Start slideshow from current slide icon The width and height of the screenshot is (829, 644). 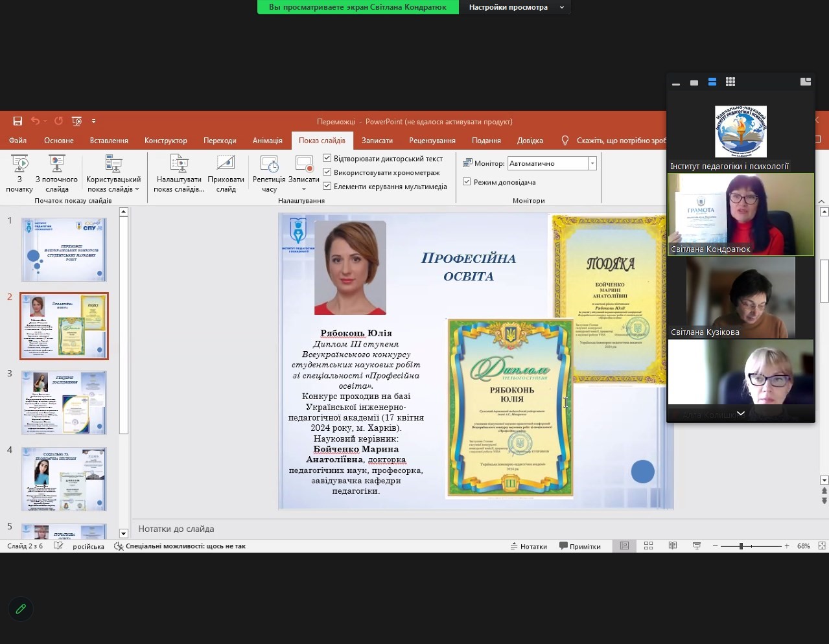(56, 163)
